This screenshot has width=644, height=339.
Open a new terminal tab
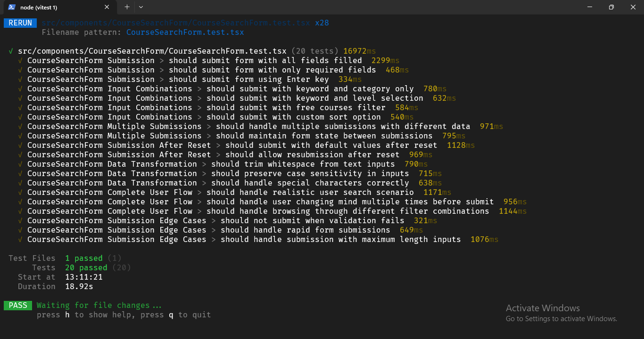[127, 7]
